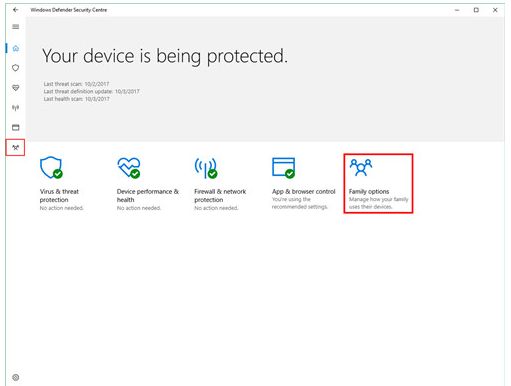
Task: Open Firewall & network antenna icon in sidebar
Action: pos(15,108)
